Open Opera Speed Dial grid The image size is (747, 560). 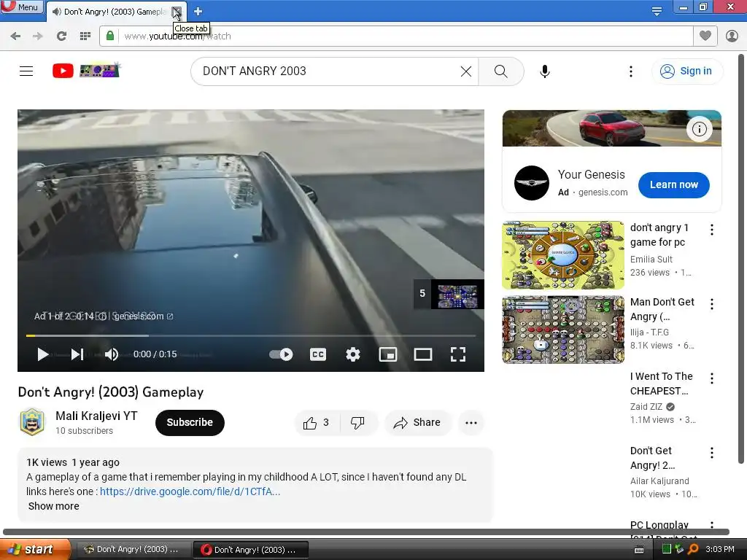point(85,36)
